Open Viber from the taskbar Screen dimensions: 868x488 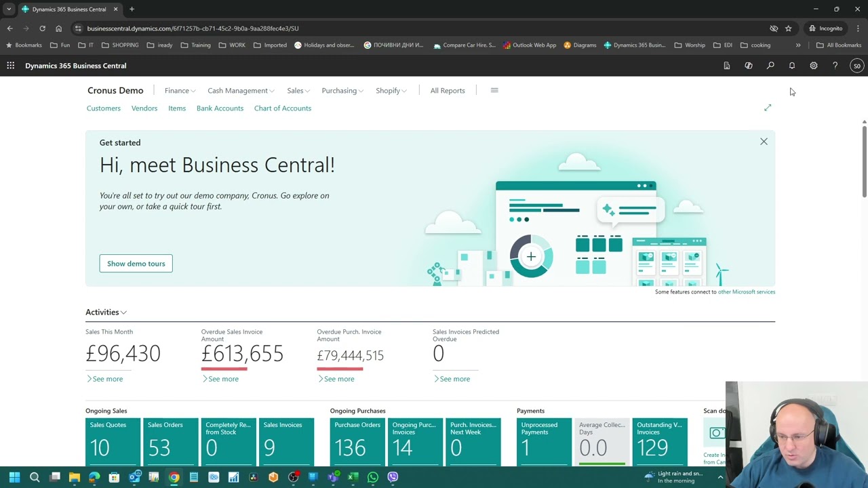click(393, 477)
